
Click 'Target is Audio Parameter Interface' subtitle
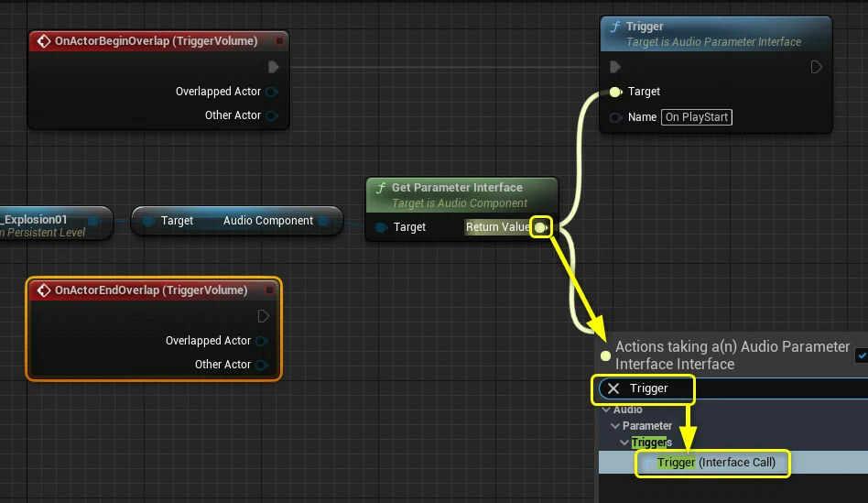point(713,42)
